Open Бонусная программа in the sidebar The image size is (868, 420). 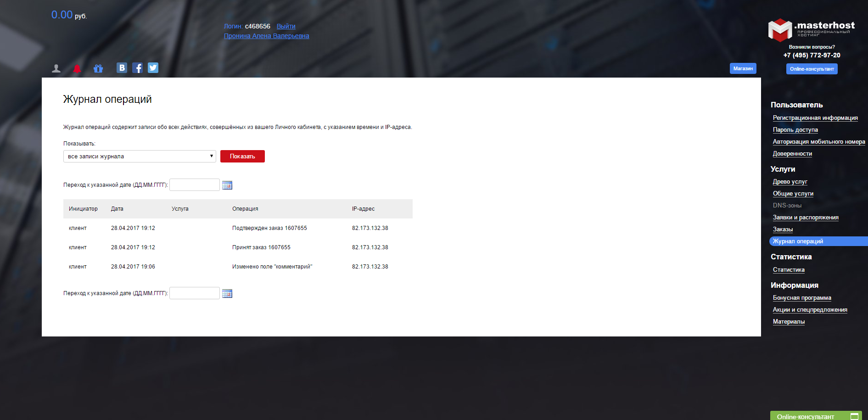[802, 298]
